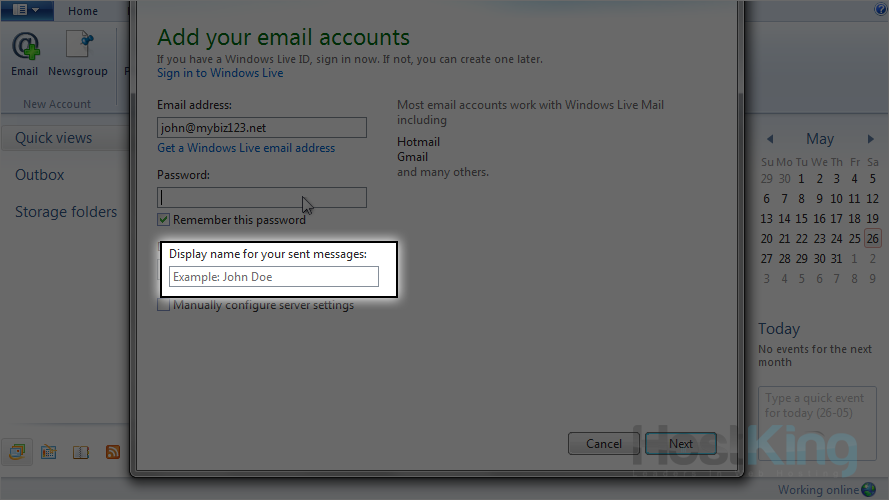
Task: Check Manually configure server settings
Action: point(164,306)
